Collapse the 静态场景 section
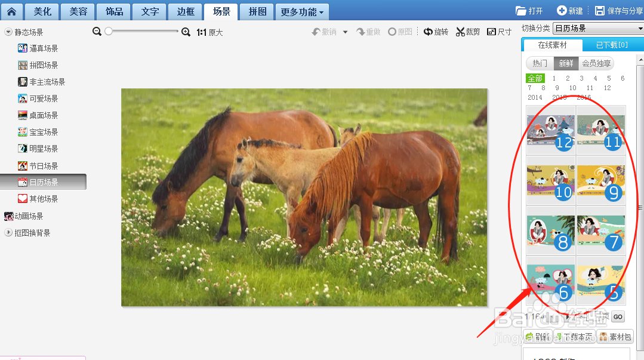The image size is (644, 360). [x=8, y=32]
